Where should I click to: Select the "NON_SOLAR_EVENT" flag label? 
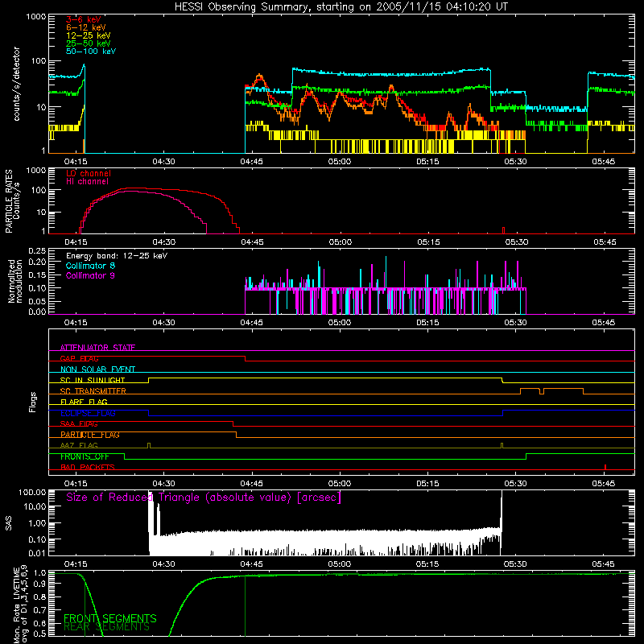[97, 369]
